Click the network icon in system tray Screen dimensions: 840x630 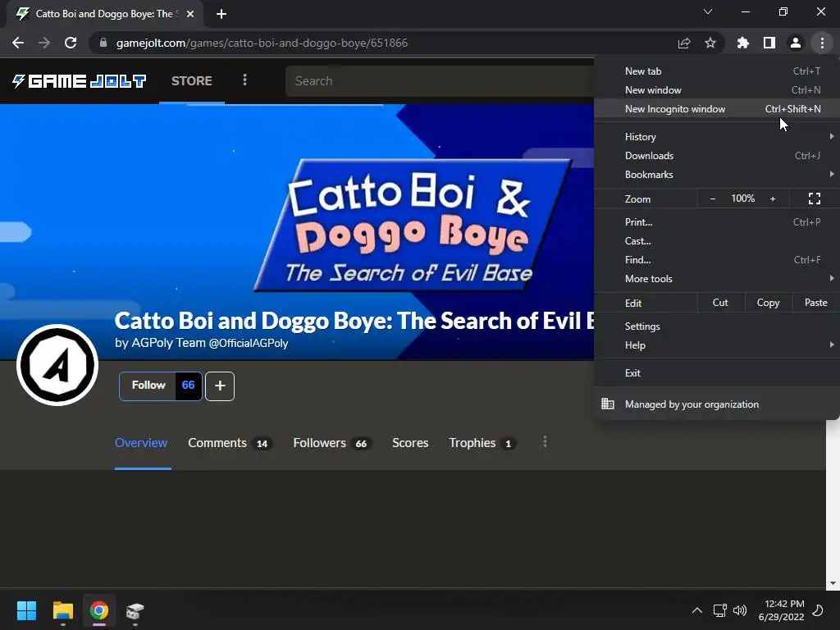[719, 610]
